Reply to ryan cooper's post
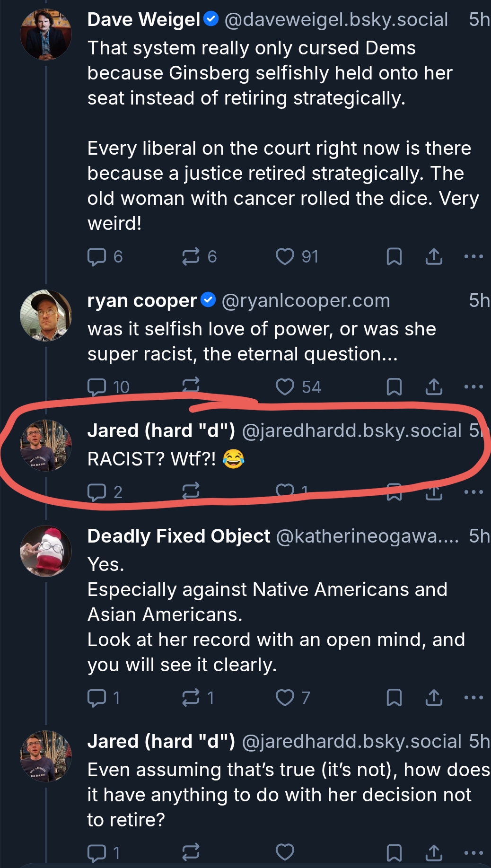The image size is (491, 868). (x=97, y=387)
